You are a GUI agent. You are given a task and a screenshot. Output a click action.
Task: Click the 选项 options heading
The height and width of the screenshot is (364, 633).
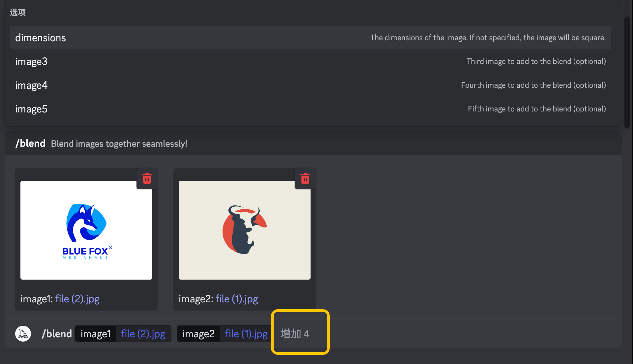(18, 13)
